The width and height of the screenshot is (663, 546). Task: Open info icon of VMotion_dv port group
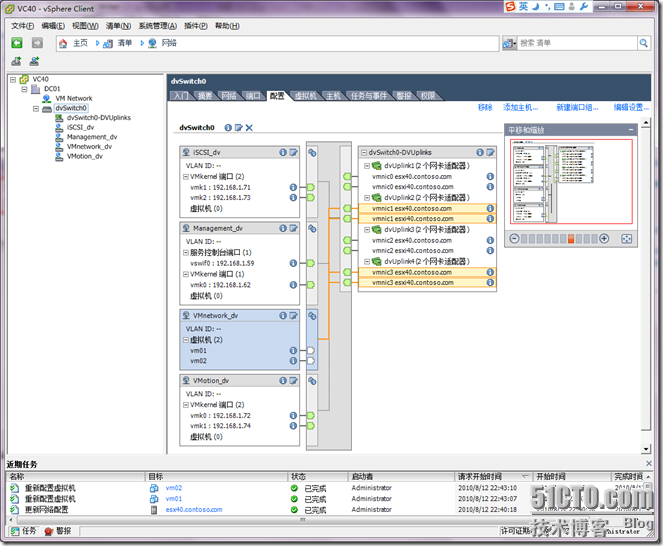(283, 381)
